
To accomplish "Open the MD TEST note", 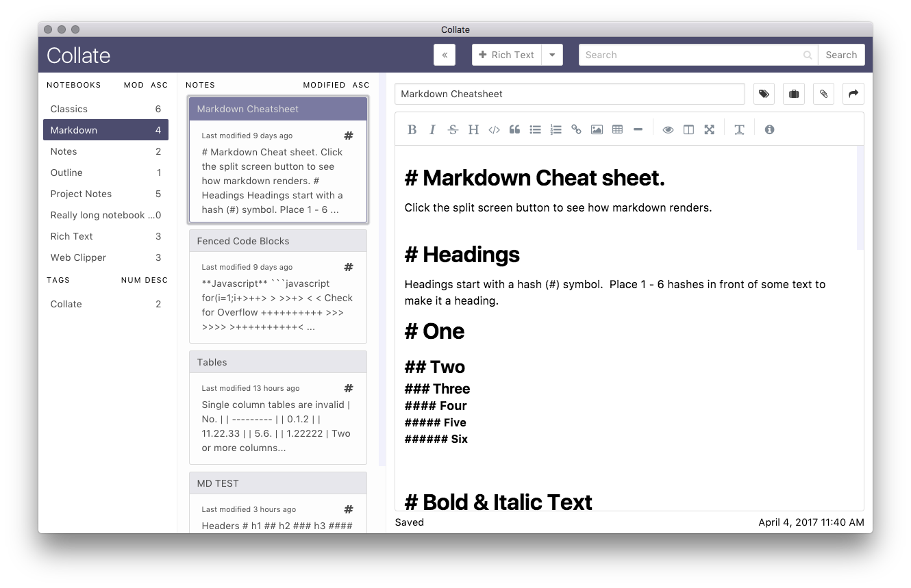I will tap(278, 502).
